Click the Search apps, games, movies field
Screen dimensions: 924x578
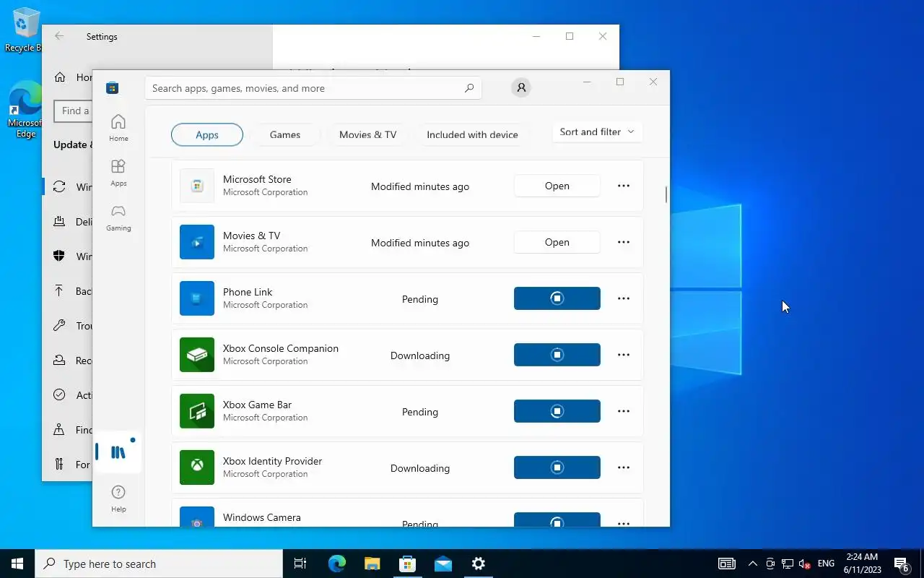point(313,88)
